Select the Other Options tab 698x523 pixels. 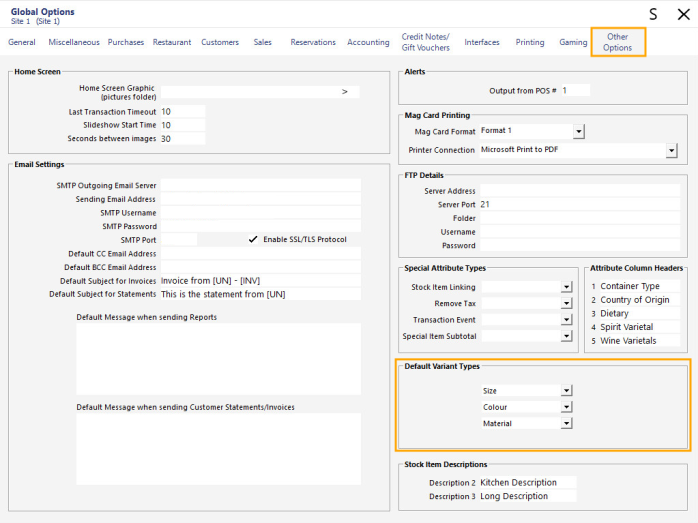click(618, 42)
